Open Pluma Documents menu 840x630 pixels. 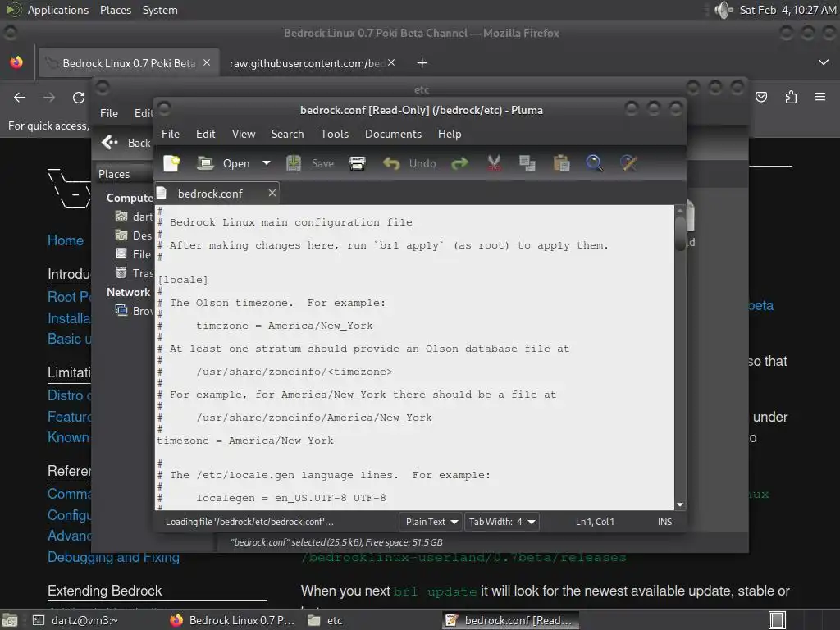pyautogui.click(x=393, y=134)
